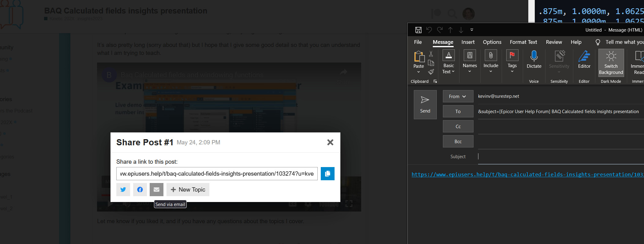Click the Cc recipients button
This screenshot has height=244, width=644.
[x=458, y=126]
